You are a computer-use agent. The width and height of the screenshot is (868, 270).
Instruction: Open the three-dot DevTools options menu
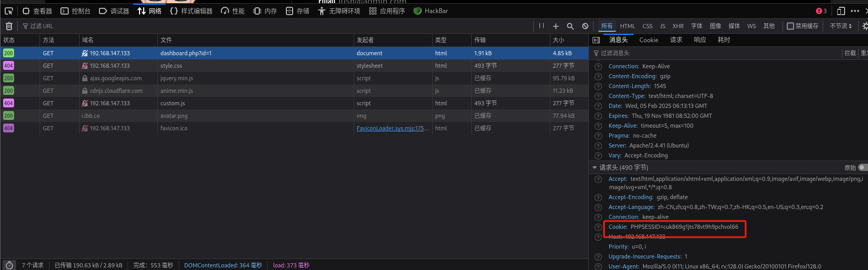tap(855, 11)
